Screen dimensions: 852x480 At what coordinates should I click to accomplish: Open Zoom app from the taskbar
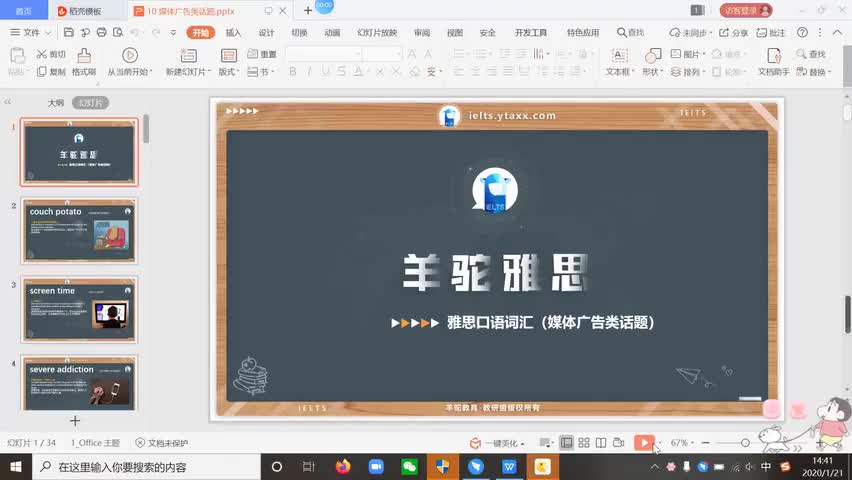376,466
